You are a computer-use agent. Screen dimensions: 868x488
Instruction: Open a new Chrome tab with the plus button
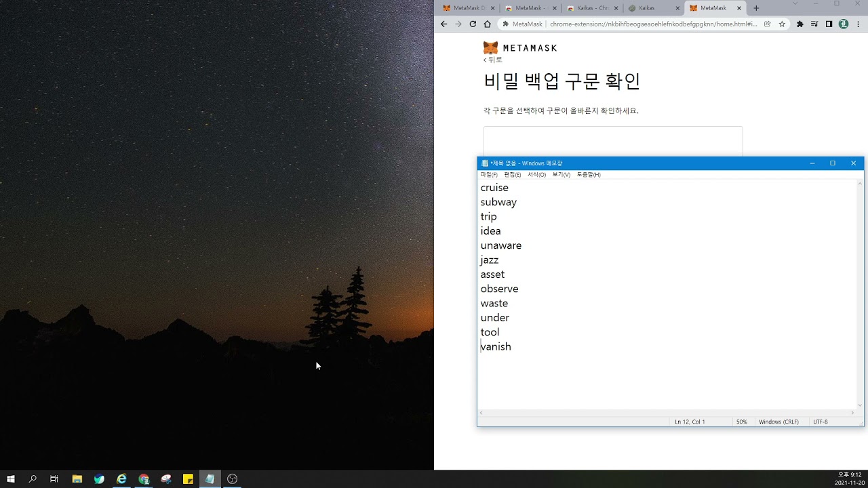(756, 8)
